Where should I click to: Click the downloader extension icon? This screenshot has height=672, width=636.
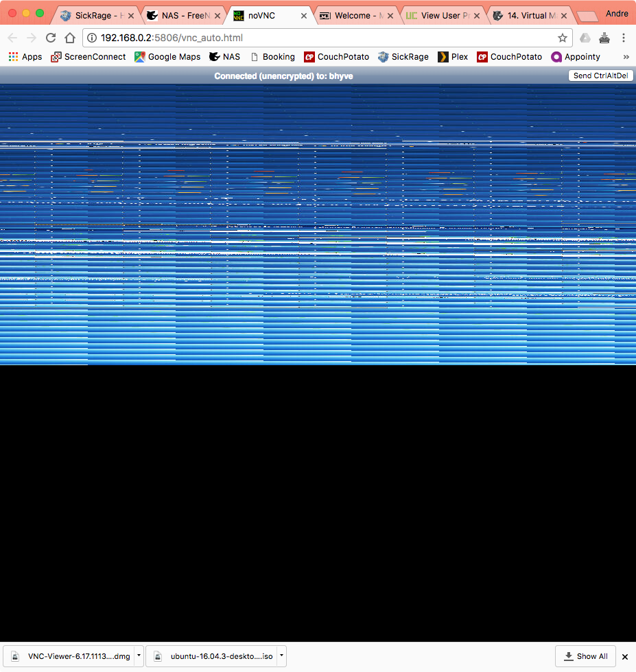pyautogui.click(x=604, y=38)
